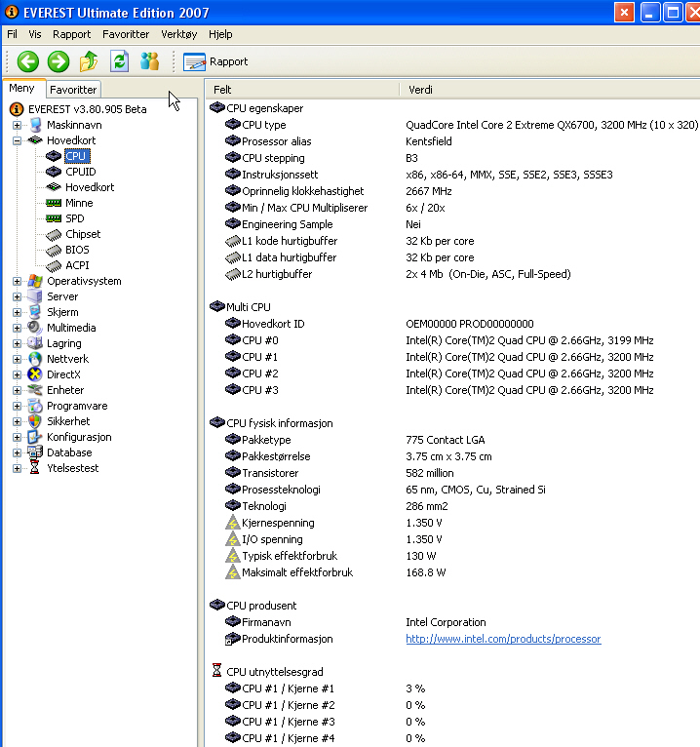Image resolution: width=700 pixels, height=747 pixels.
Task: Select the SPD tree entry
Action: point(75,218)
